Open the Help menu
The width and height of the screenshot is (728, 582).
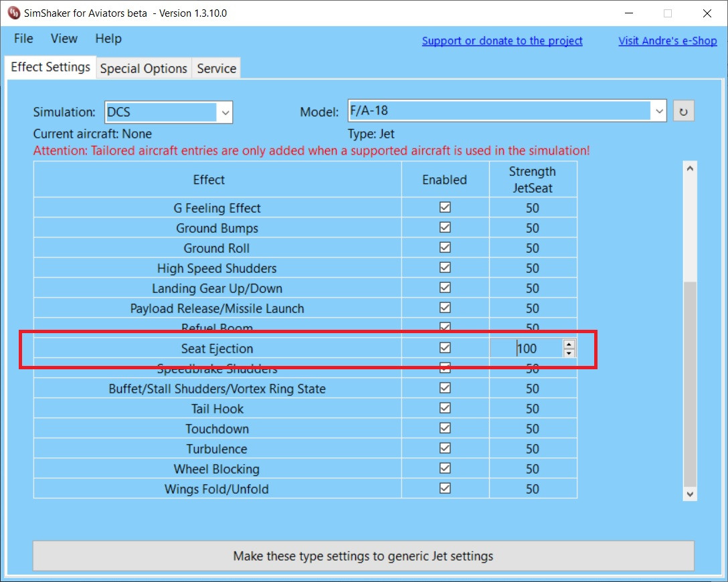click(x=108, y=39)
